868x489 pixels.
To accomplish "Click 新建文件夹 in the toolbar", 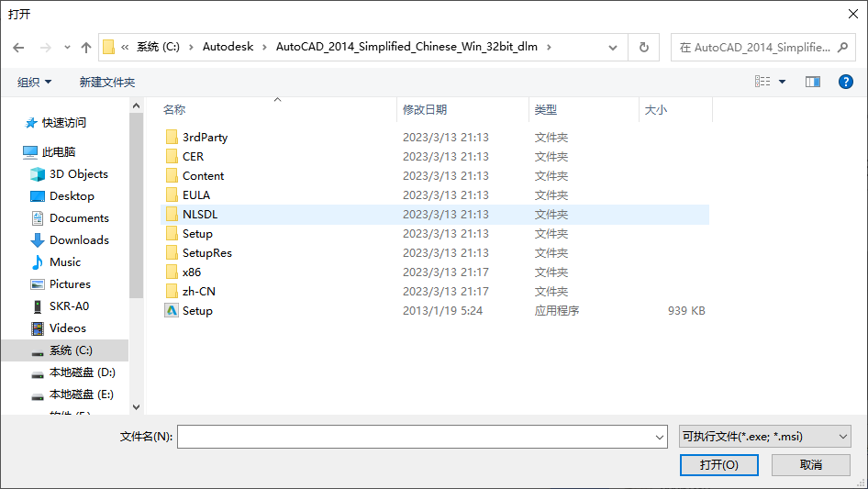I will (x=106, y=82).
